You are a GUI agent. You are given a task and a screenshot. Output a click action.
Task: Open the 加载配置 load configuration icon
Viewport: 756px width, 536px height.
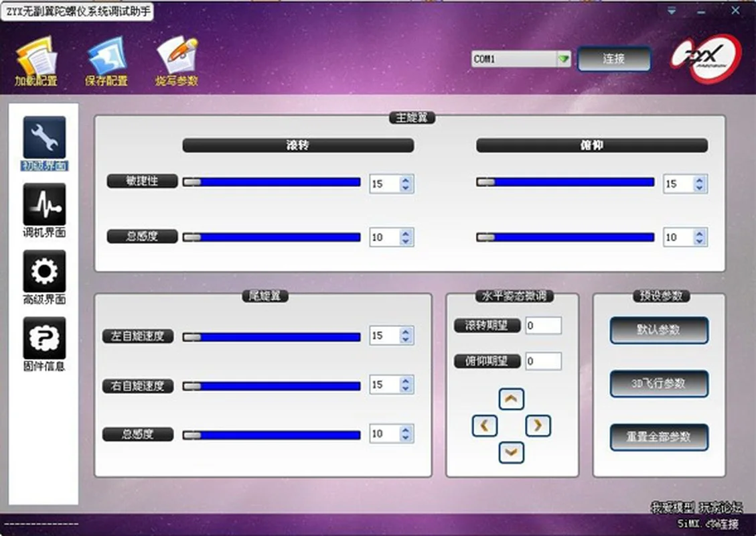(x=36, y=62)
